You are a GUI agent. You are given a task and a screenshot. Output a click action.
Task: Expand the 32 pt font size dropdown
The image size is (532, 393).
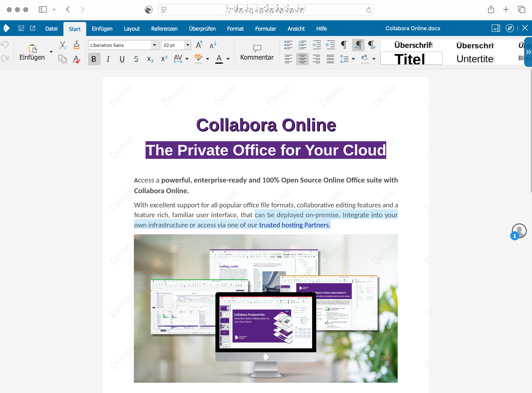point(188,45)
